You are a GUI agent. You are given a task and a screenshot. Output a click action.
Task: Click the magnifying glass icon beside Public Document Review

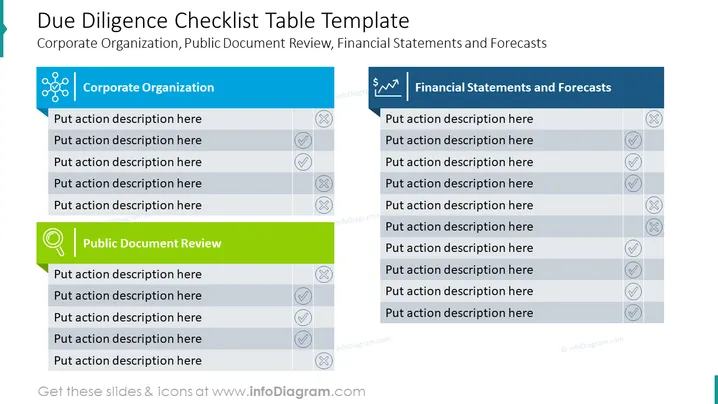54,242
